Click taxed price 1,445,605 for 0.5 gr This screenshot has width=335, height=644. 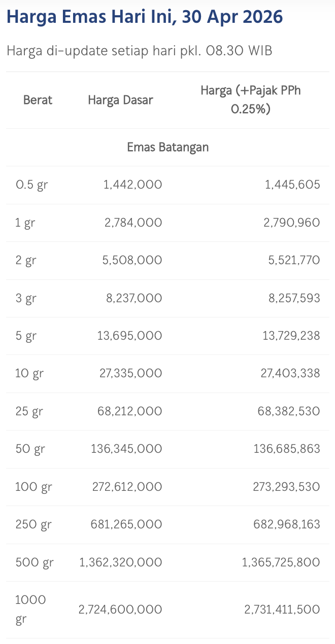292,185
